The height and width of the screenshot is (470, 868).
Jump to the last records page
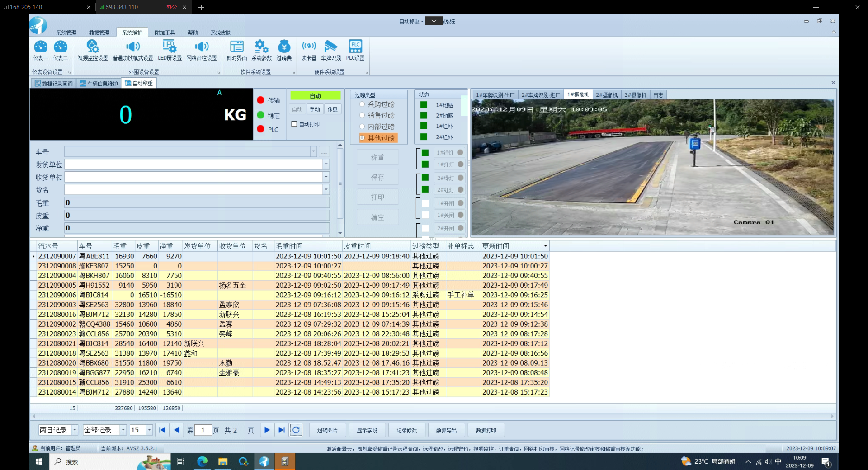[282, 430]
